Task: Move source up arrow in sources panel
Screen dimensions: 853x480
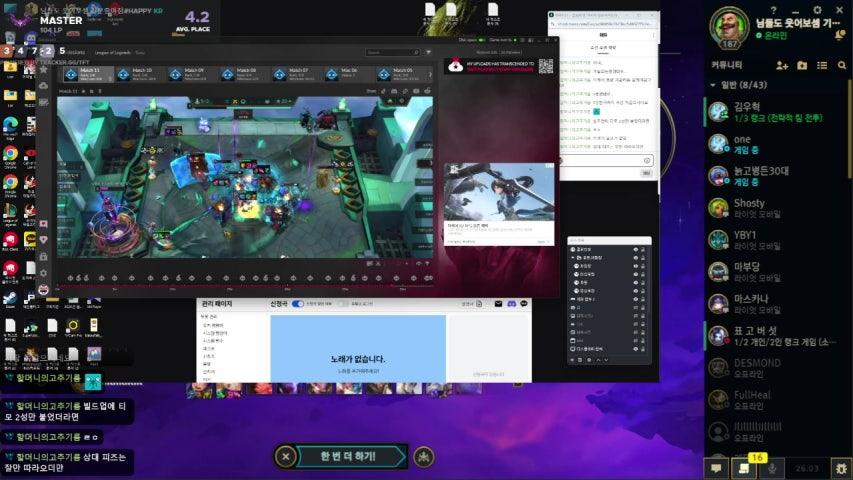Action: click(598, 360)
